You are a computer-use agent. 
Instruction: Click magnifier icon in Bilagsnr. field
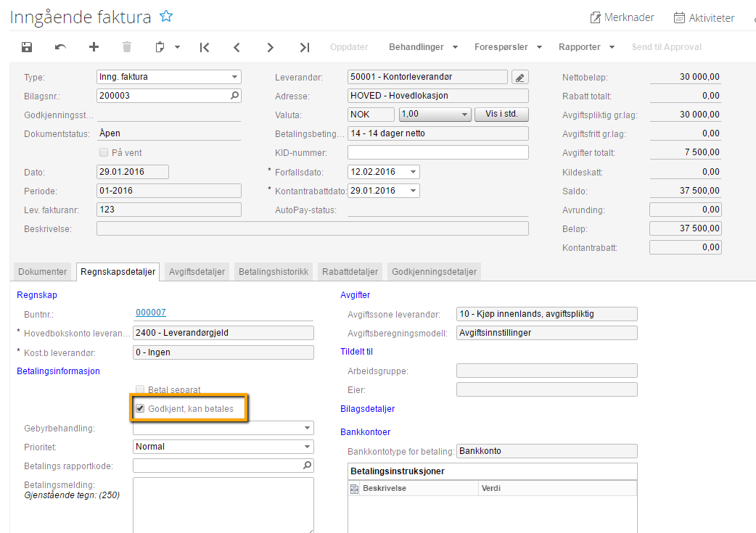[234, 95]
